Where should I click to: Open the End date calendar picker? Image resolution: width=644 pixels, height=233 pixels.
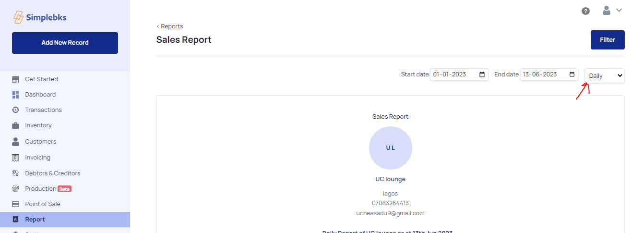pyautogui.click(x=572, y=74)
